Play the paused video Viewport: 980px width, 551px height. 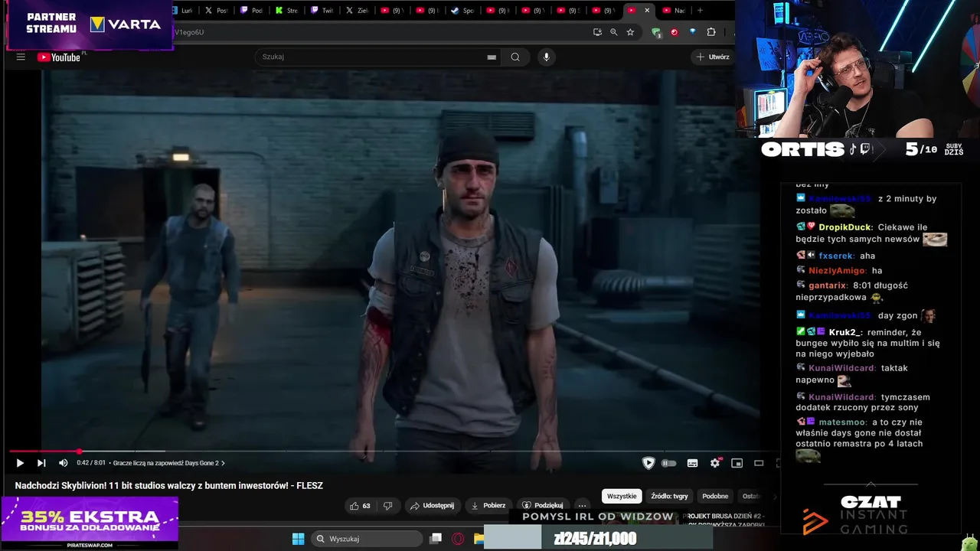pyautogui.click(x=20, y=463)
